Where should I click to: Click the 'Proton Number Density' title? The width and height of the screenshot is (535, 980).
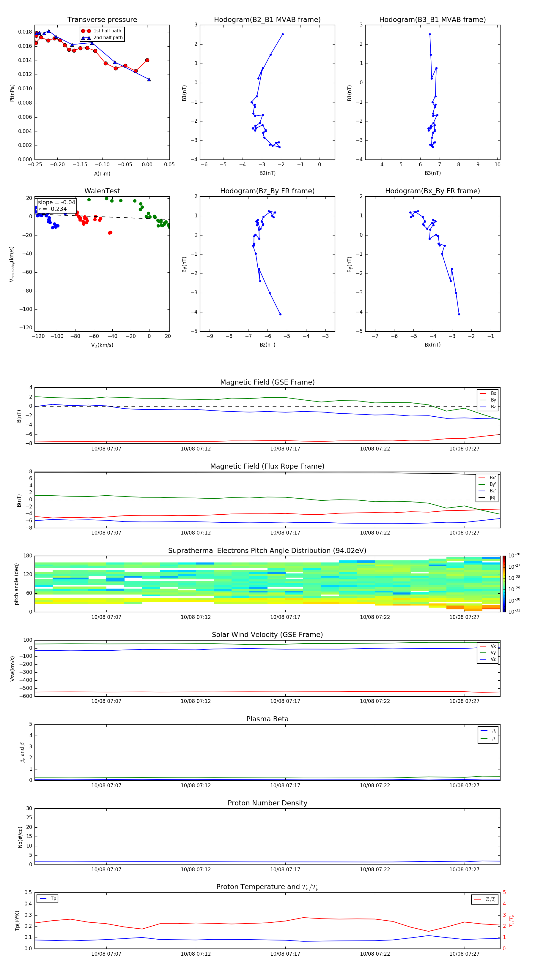[x=267, y=803]
